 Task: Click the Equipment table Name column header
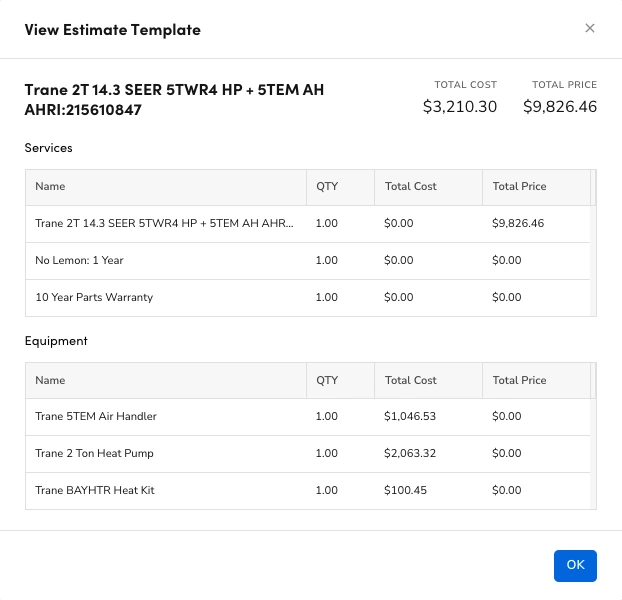click(x=166, y=381)
